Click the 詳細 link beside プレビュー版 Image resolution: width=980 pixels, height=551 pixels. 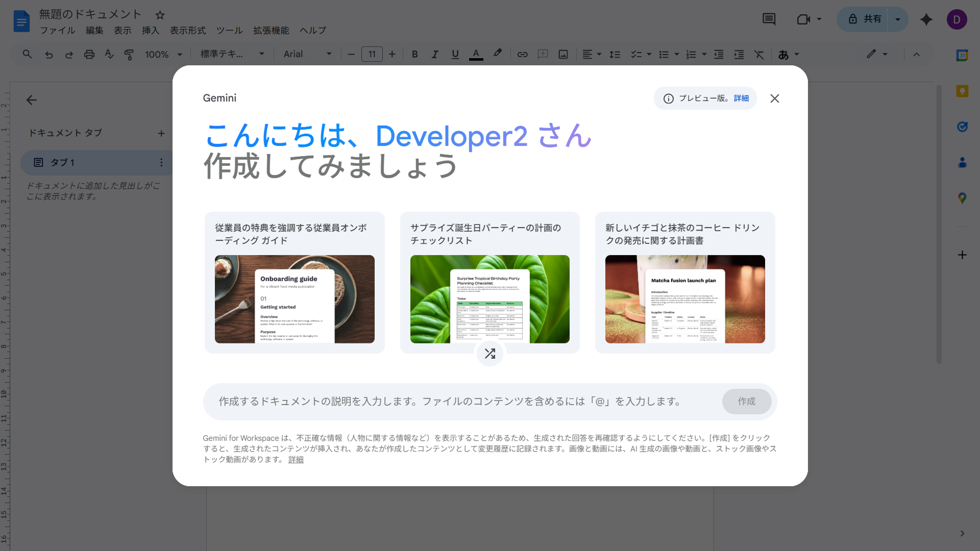tap(741, 98)
